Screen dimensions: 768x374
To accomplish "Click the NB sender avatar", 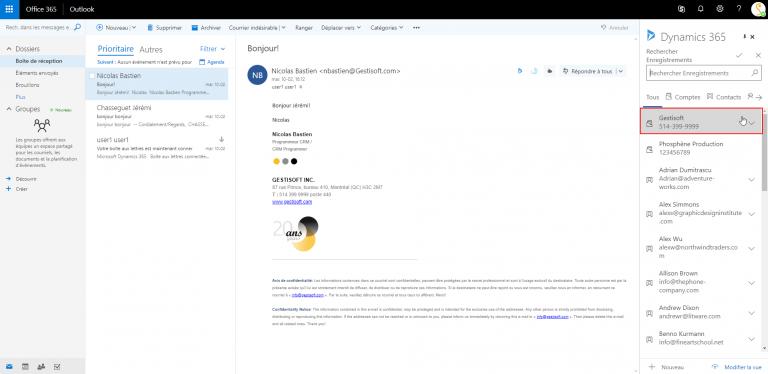I will click(257, 75).
